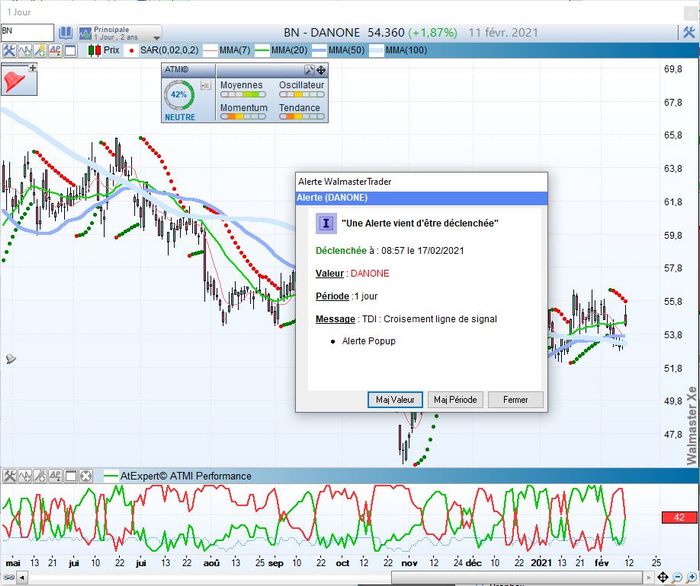Click 1 Jour tab label at top
This screenshot has height=586, width=700.
(x=19, y=12)
